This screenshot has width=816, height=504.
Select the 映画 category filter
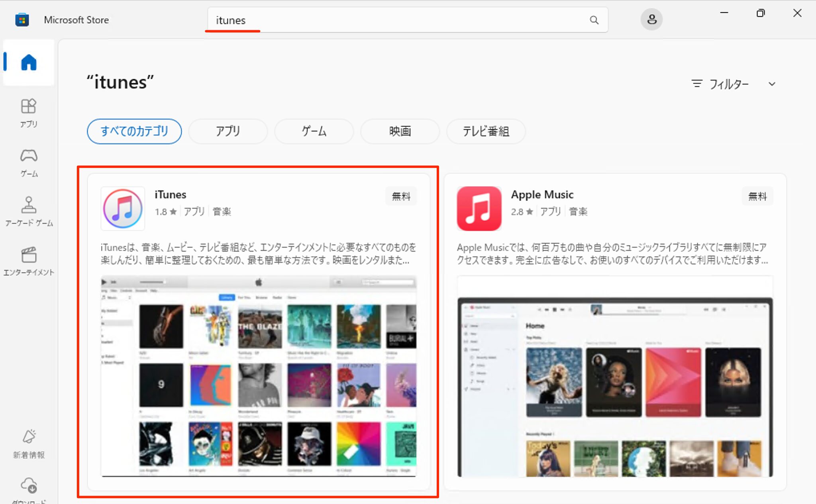point(400,131)
